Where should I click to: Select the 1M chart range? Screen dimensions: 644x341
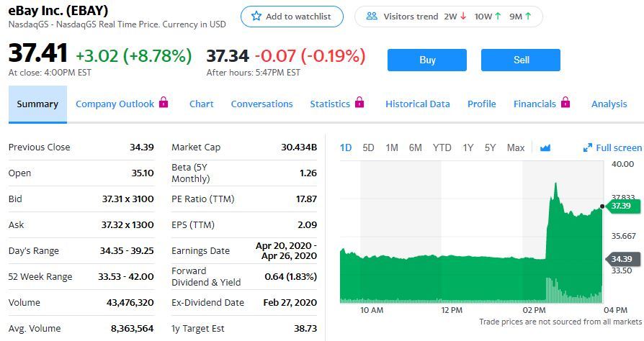point(392,147)
